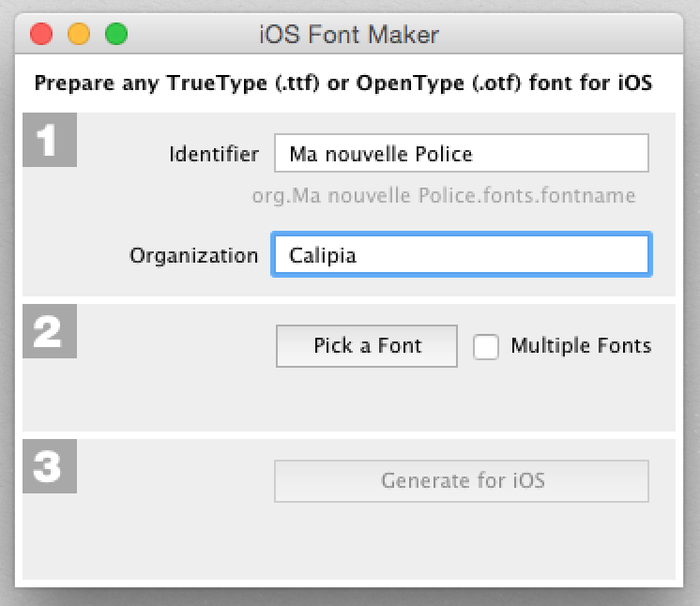This screenshot has height=606, width=700.
Task: Click the word Calipia in Organization field
Action: coord(323,255)
